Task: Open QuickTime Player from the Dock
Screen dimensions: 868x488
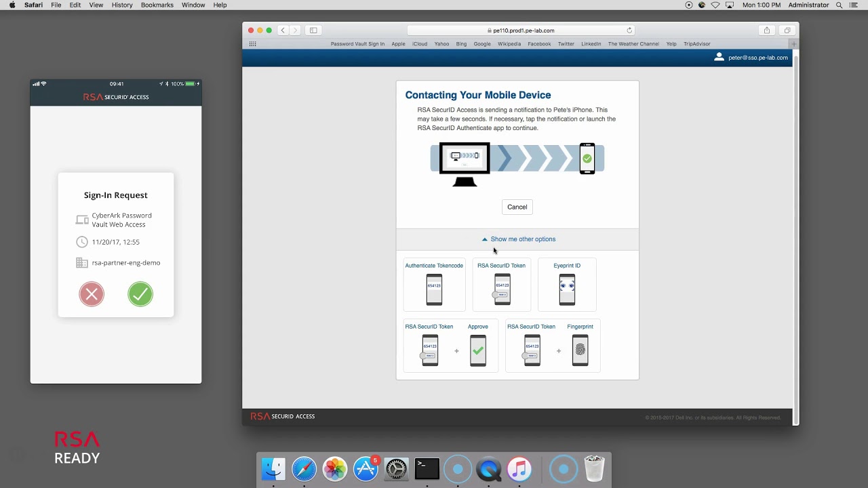Action: (488, 469)
